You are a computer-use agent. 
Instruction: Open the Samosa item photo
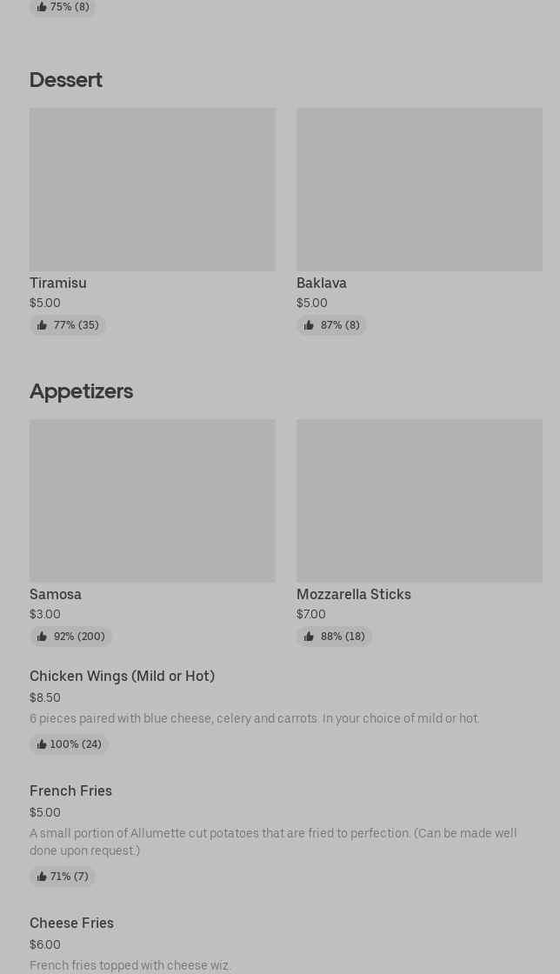[152, 500]
